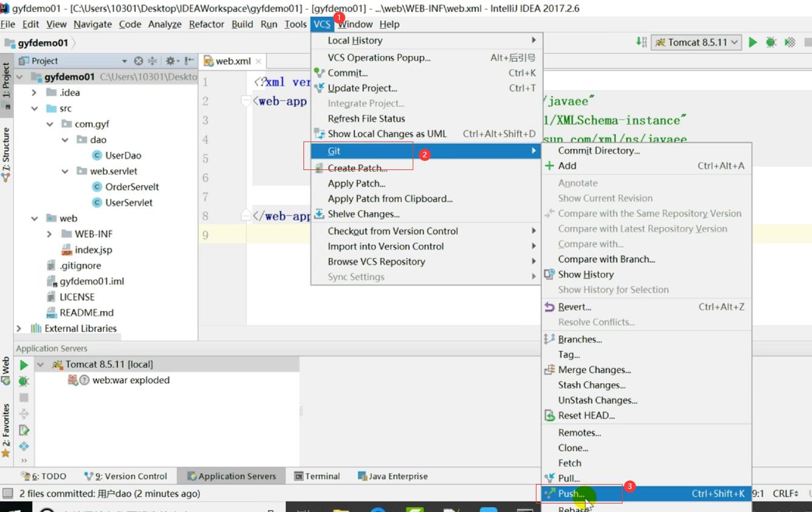Image resolution: width=812 pixels, height=512 pixels.
Task: Open Project panel settings gear
Action: pos(172,61)
